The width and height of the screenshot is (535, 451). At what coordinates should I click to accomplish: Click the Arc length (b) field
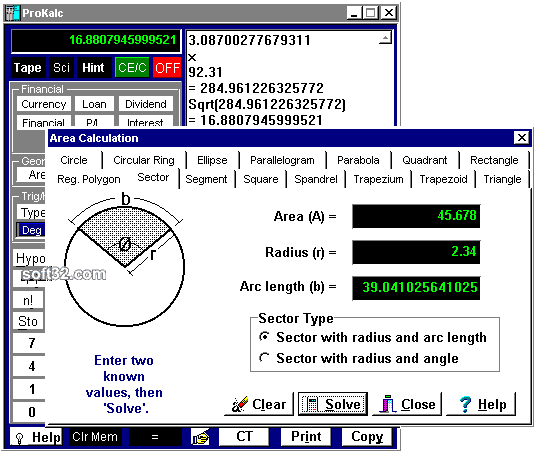[x=416, y=288]
